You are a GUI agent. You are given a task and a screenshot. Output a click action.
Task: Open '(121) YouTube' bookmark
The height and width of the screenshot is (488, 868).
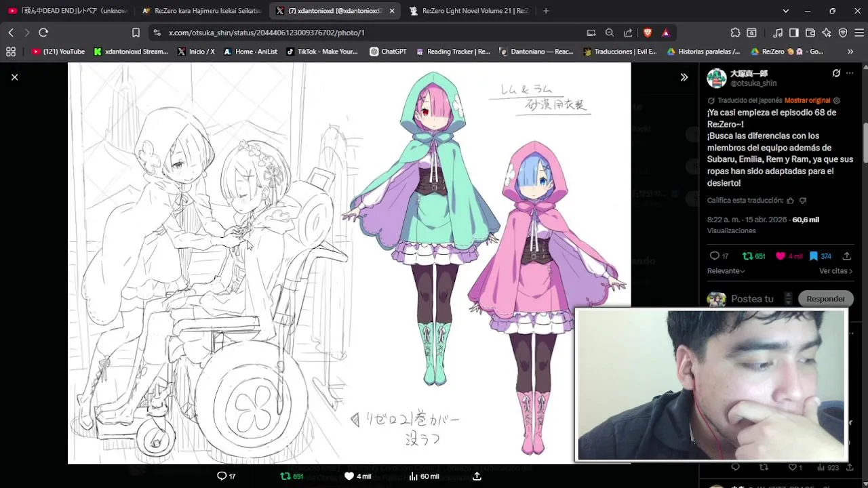(x=58, y=52)
